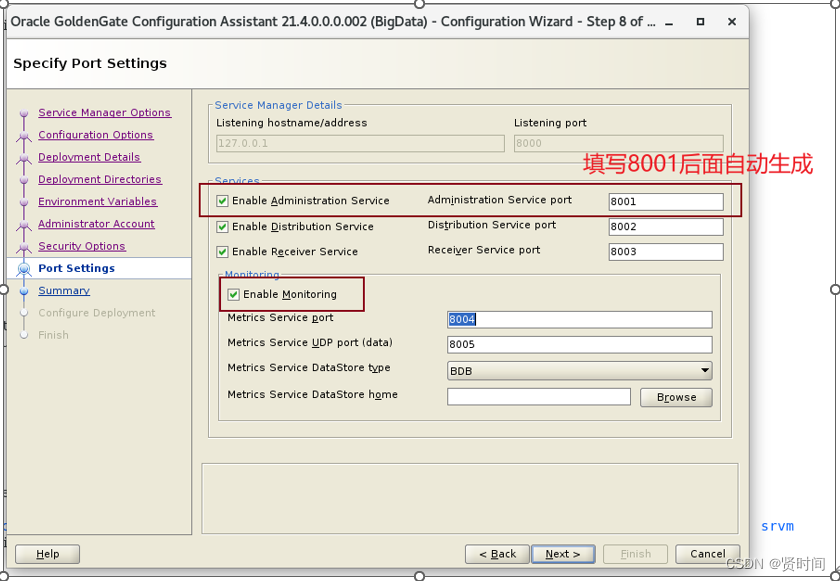Go to Summary step
840x581 pixels.
64,291
